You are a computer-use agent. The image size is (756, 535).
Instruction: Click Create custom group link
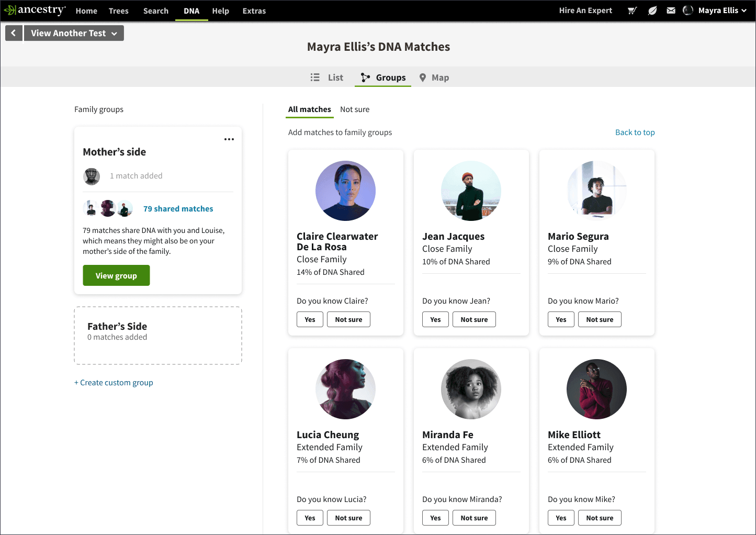[114, 383]
